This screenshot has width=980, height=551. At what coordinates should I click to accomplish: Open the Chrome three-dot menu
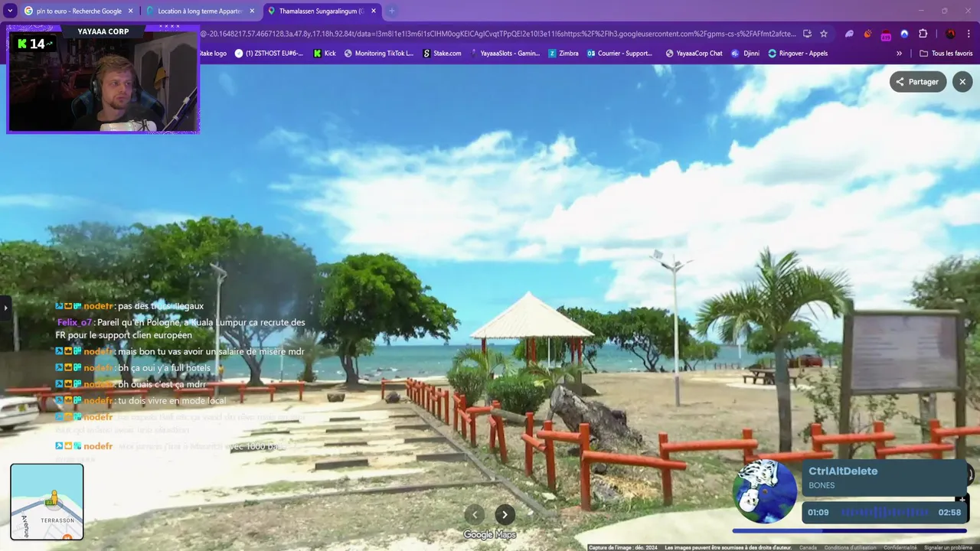point(969,34)
